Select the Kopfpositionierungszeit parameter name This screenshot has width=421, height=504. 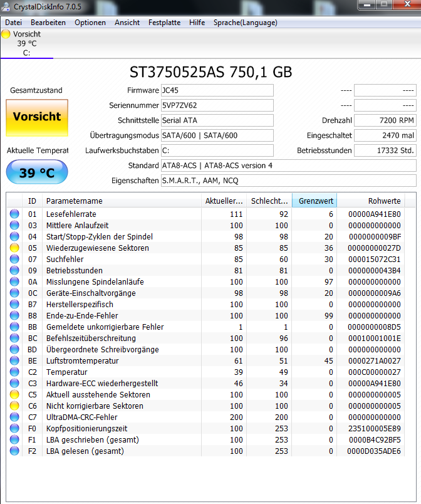(86, 429)
